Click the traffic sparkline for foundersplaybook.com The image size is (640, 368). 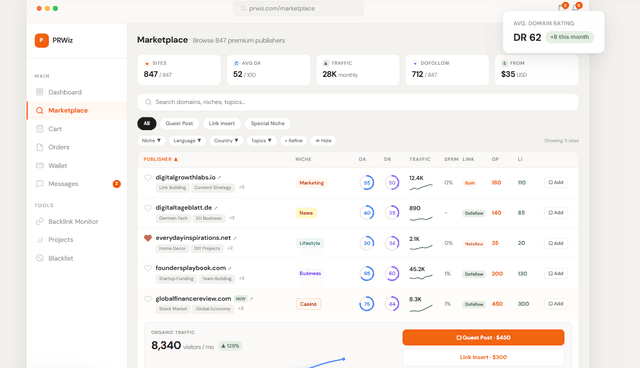[x=421, y=277]
